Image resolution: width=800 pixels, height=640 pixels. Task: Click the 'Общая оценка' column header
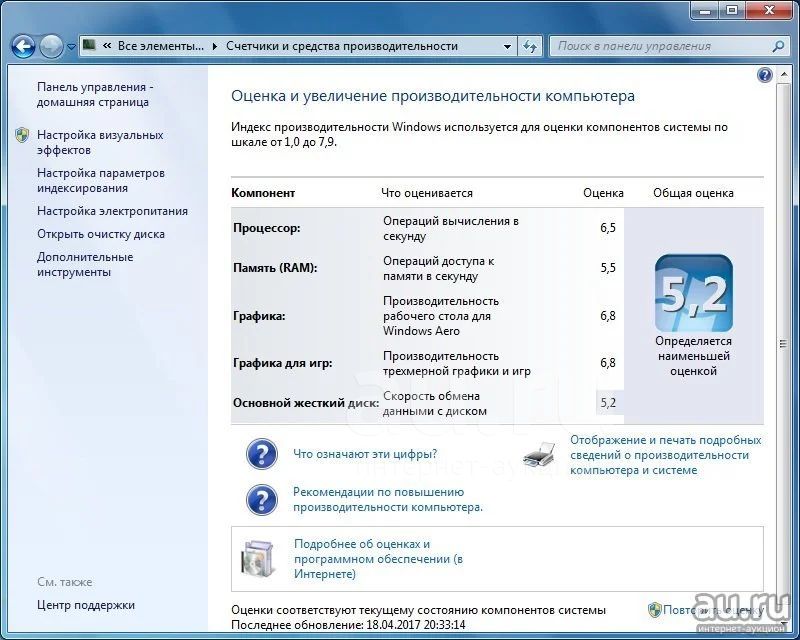click(x=693, y=193)
